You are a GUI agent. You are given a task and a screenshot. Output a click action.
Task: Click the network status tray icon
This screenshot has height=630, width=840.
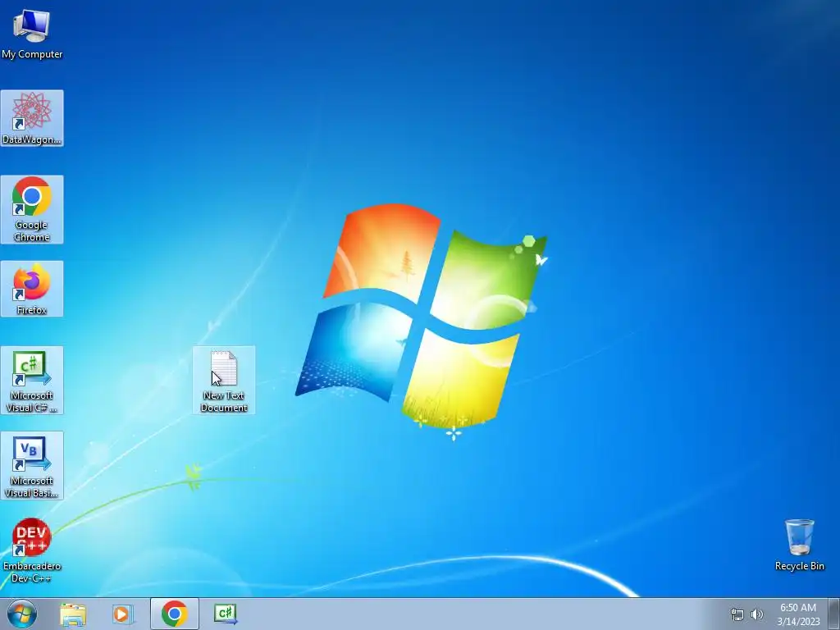click(737, 614)
